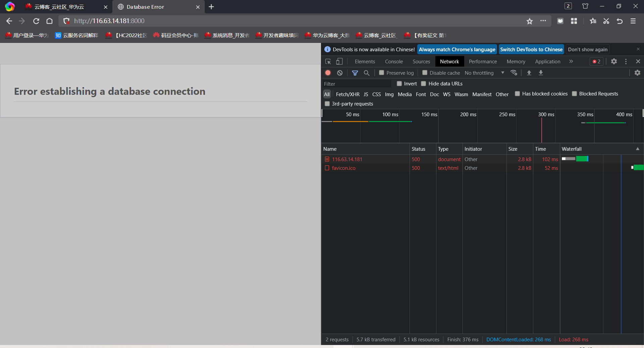Go back using the browser back arrow
This screenshot has height=348, width=644.
tap(9, 21)
